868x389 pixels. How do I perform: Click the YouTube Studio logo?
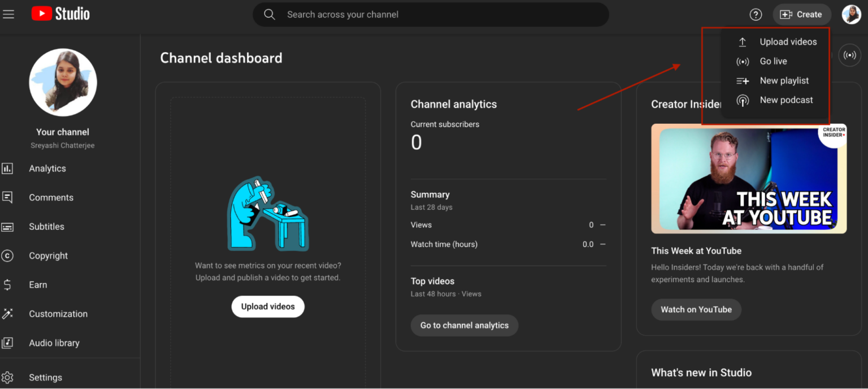tap(60, 14)
